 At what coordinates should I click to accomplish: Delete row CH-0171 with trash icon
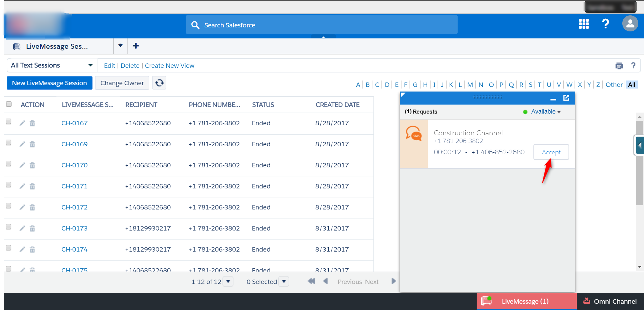coord(32,186)
